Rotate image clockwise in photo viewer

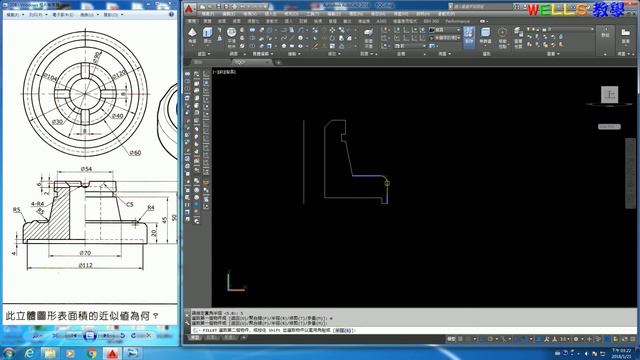134,336
